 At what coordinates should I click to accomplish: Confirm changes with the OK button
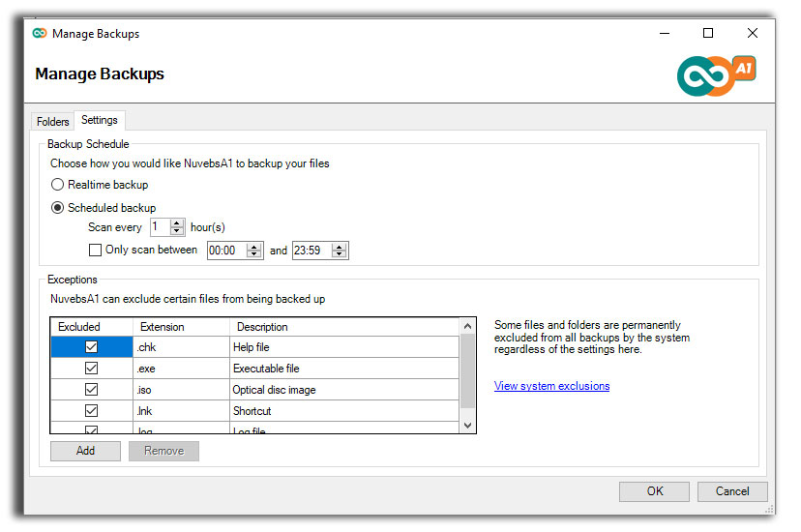pos(654,491)
